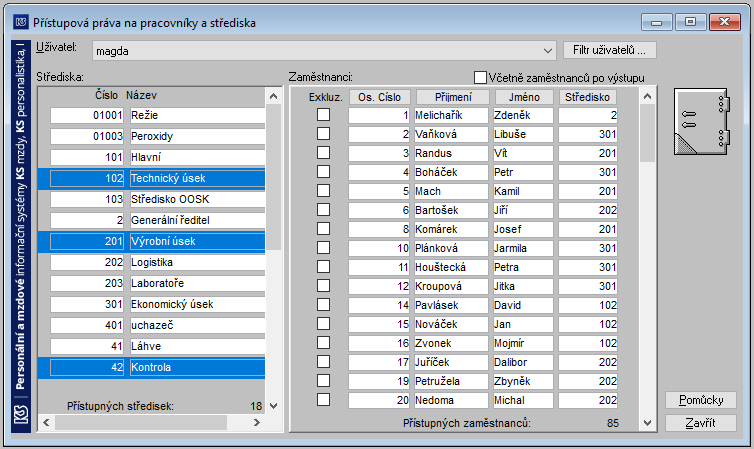Click Zaměstnanci list scroll down arrow

(x=647, y=423)
